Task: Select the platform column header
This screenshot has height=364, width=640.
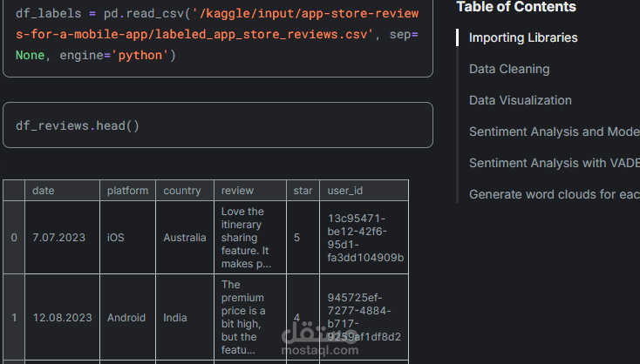Action: pos(127,191)
